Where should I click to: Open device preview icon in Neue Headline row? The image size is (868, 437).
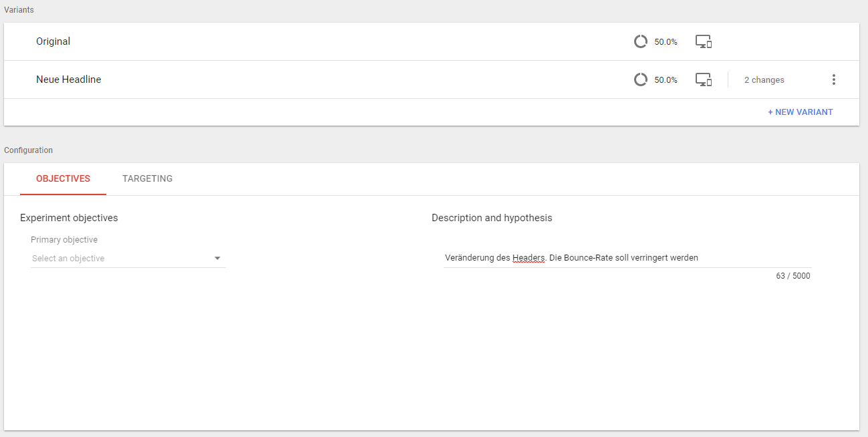[x=704, y=80]
